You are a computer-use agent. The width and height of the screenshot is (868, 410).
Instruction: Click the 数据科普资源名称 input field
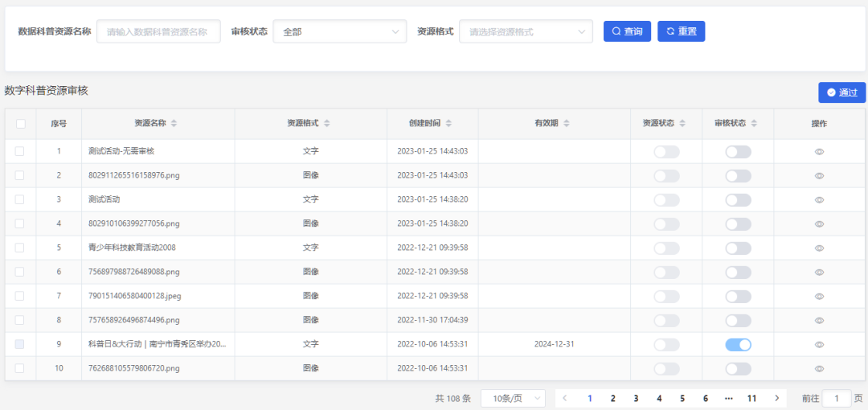158,32
